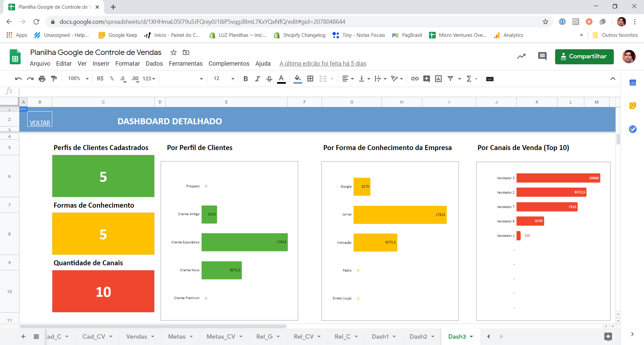Switch to the Vendas sheet tab
Viewport: 644px width, 345px height.
click(137, 337)
